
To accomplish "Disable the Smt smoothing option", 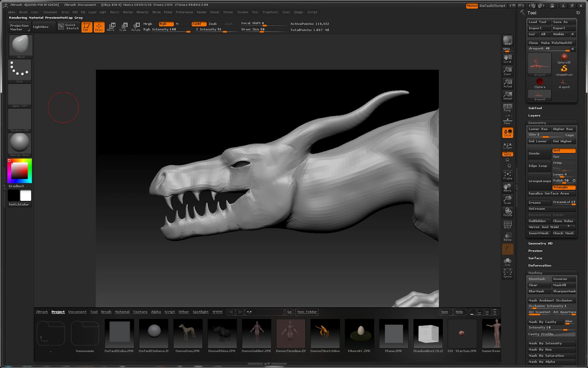I will coord(564,151).
